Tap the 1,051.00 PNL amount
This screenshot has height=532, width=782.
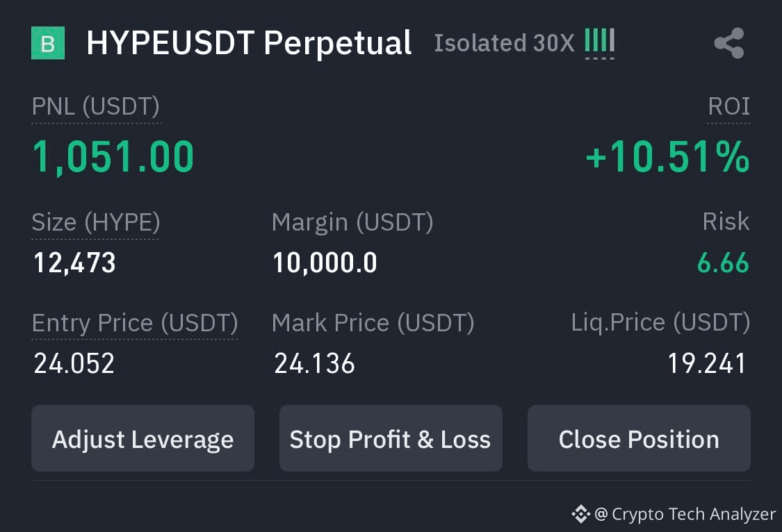tap(113, 158)
